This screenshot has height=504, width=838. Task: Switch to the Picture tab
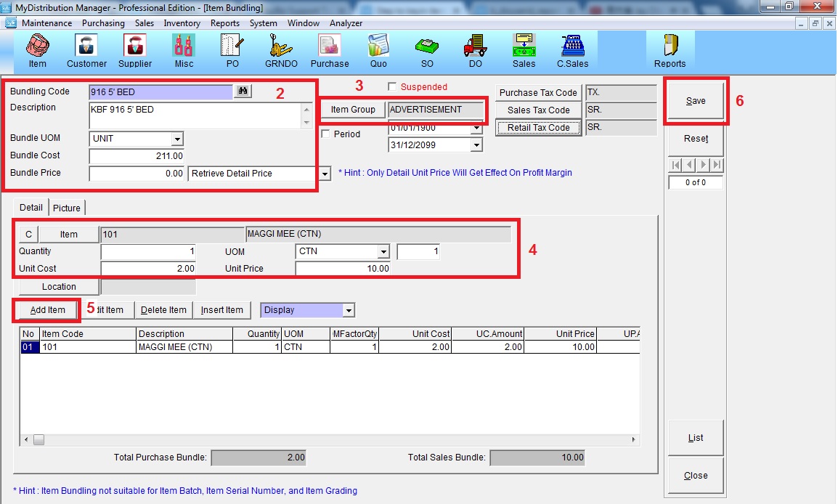[67, 208]
